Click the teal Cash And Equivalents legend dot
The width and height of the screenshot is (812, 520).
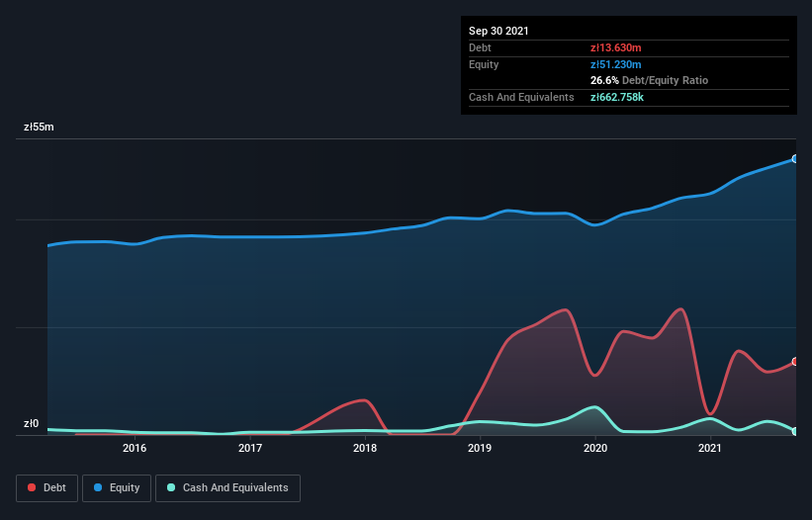pos(171,487)
